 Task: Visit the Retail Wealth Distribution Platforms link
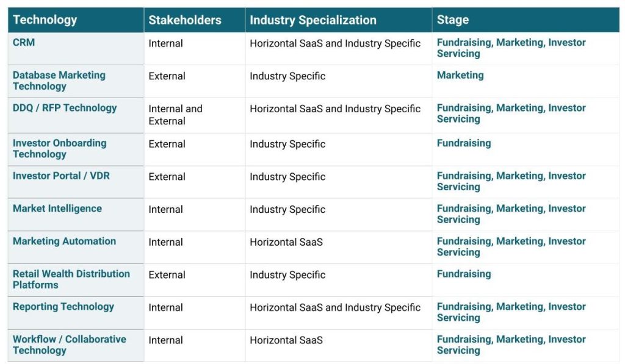coord(71,279)
